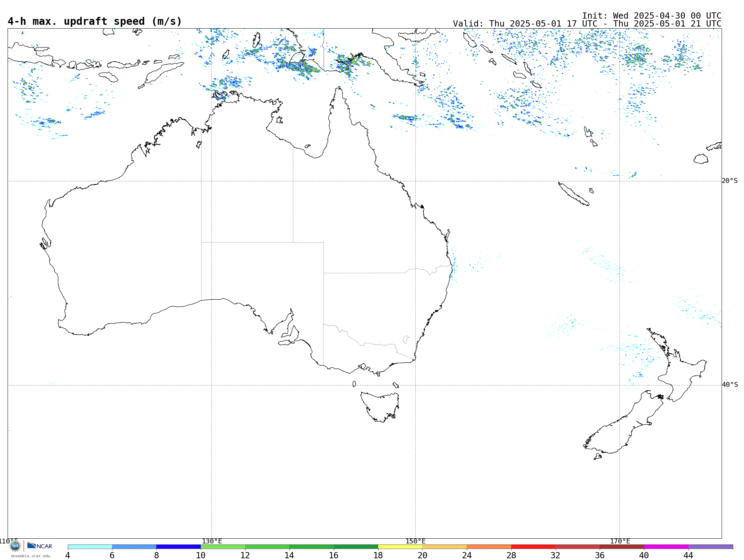744x560 pixels.
Task: Select the dark red 36–40 color swatch
Action: pos(622,547)
